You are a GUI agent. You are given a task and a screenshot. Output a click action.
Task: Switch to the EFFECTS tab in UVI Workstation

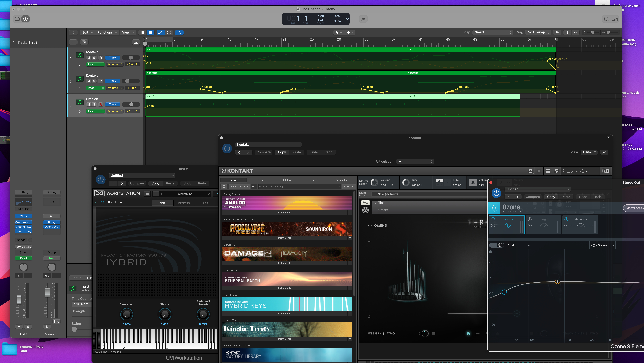(184, 203)
